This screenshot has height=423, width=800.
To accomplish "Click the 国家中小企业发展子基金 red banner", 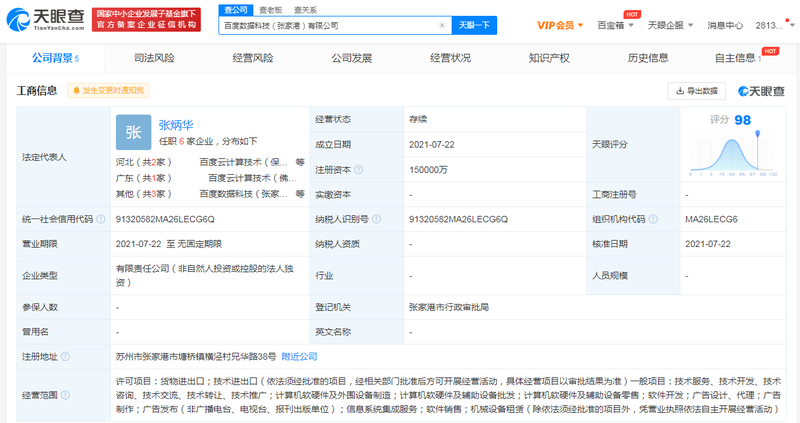I will pyautogui.click(x=146, y=19).
